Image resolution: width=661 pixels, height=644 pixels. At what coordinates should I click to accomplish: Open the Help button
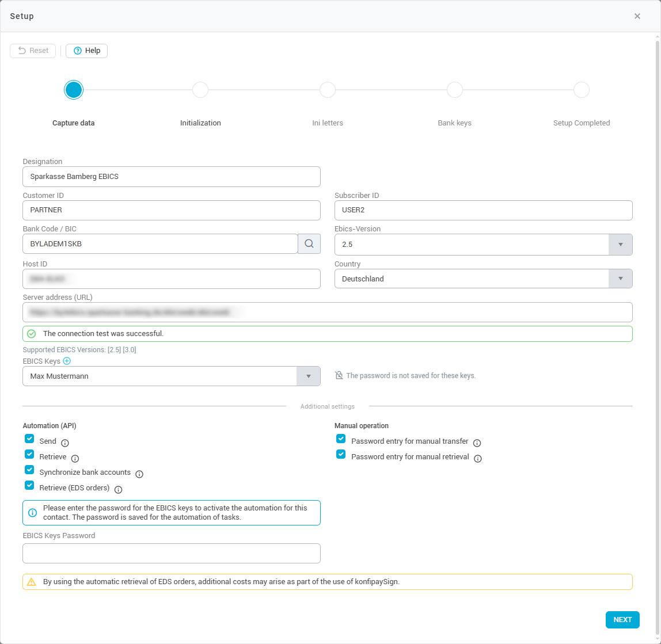(x=86, y=51)
